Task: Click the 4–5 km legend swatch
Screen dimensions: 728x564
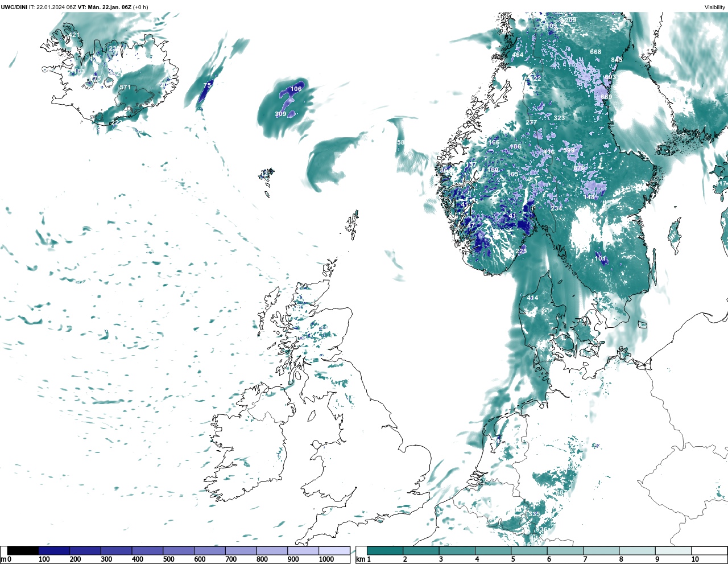Action: coord(493,551)
